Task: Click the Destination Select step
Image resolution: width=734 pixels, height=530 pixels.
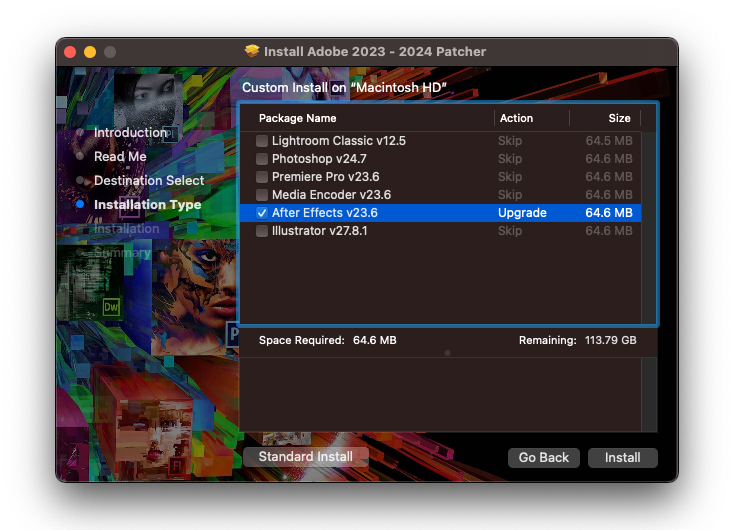Action: (149, 180)
